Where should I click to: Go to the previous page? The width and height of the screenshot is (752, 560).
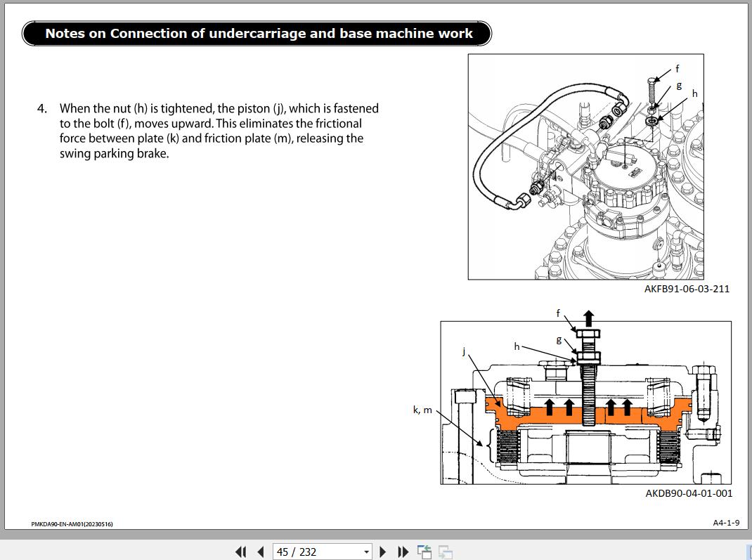(261, 552)
